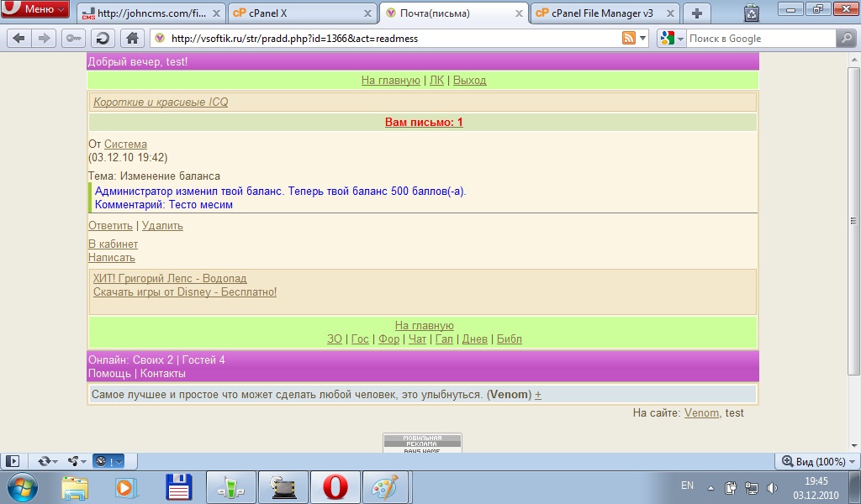Open Скачать игры от Disney link
Viewport: 861px width, 504px height.
tap(185, 291)
